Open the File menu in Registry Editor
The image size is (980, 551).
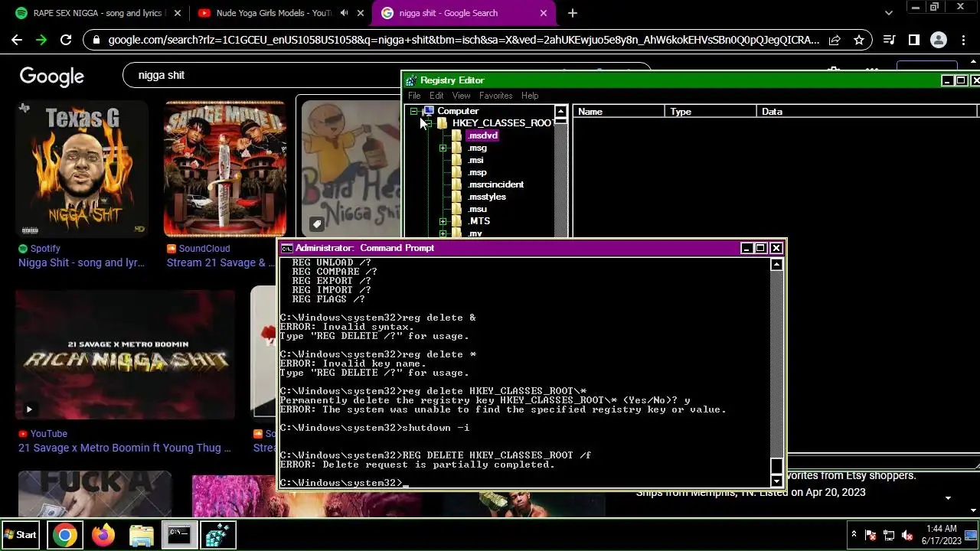[x=414, y=96]
